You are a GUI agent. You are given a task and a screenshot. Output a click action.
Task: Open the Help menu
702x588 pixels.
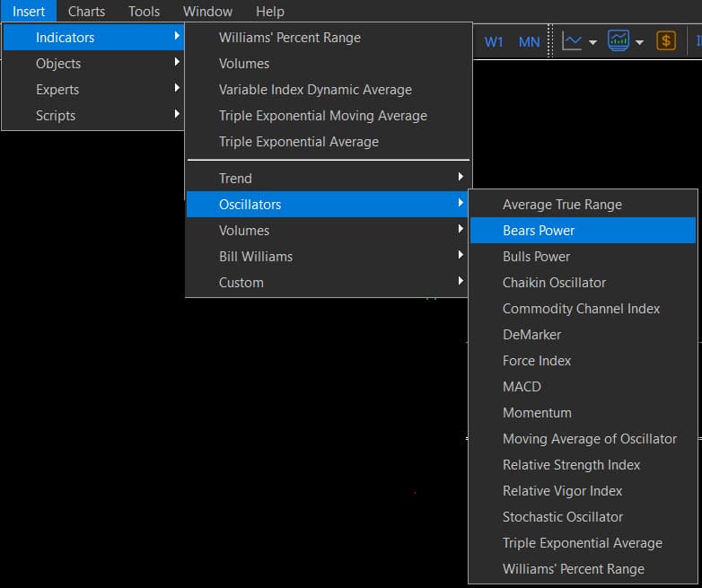point(269,12)
